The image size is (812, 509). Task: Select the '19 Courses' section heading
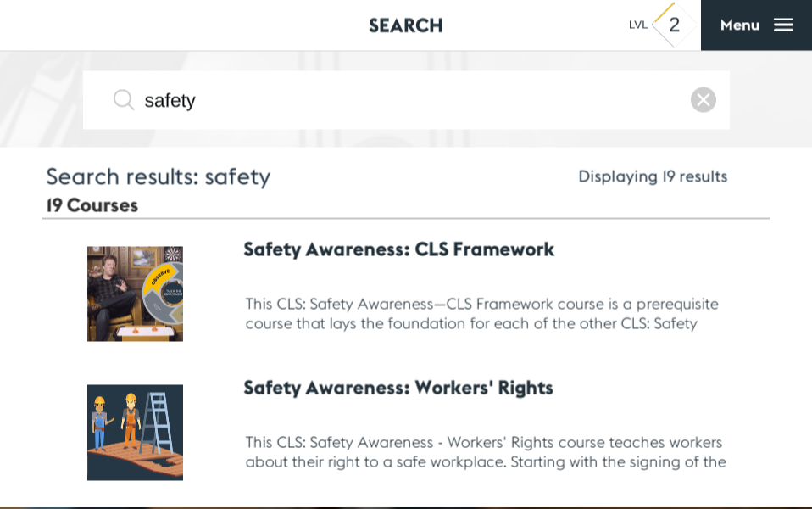(92, 205)
